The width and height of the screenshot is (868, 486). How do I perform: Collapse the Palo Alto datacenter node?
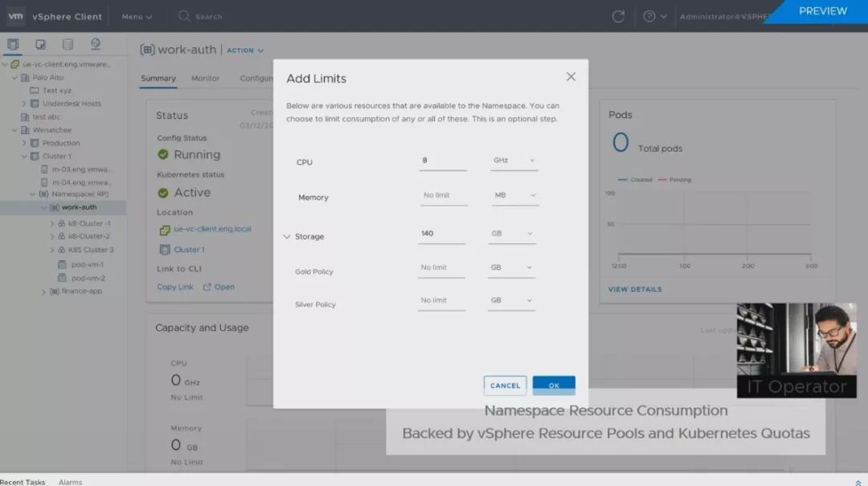[x=14, y=77]
